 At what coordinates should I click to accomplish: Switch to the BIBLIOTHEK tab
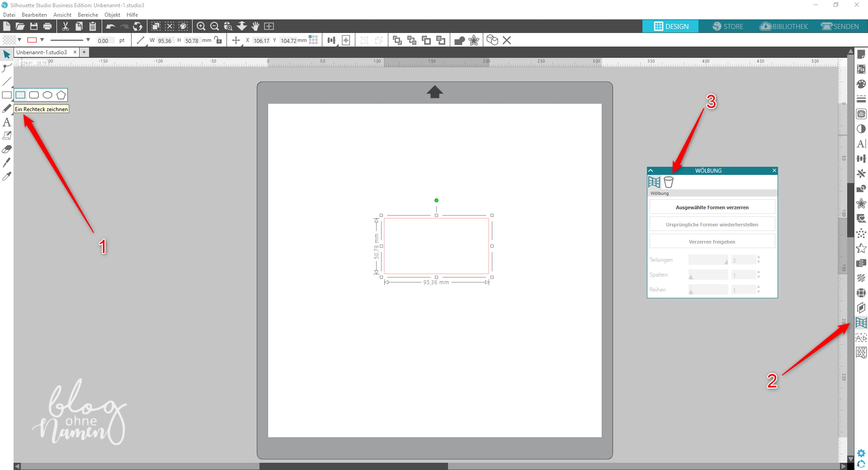tap(784, 26)
